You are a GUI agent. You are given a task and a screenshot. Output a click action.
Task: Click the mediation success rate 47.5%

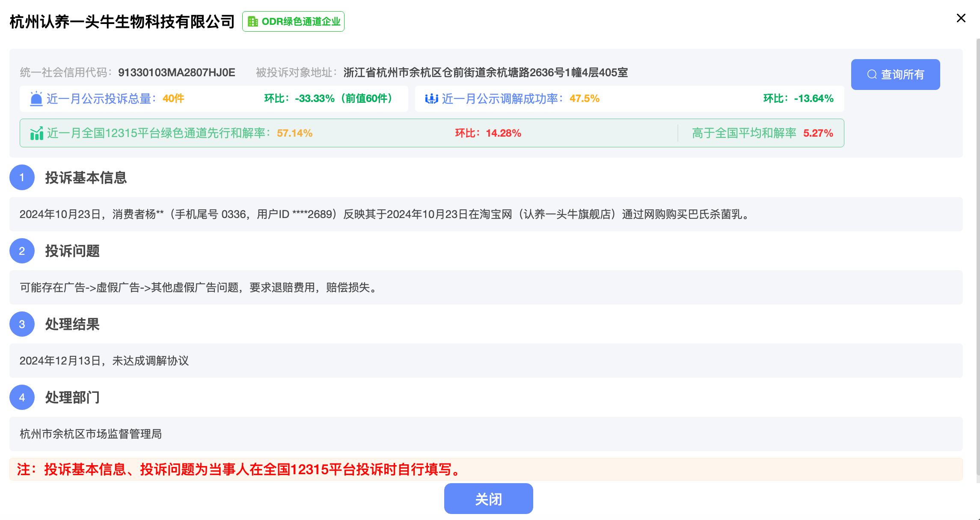coord(584,99)
